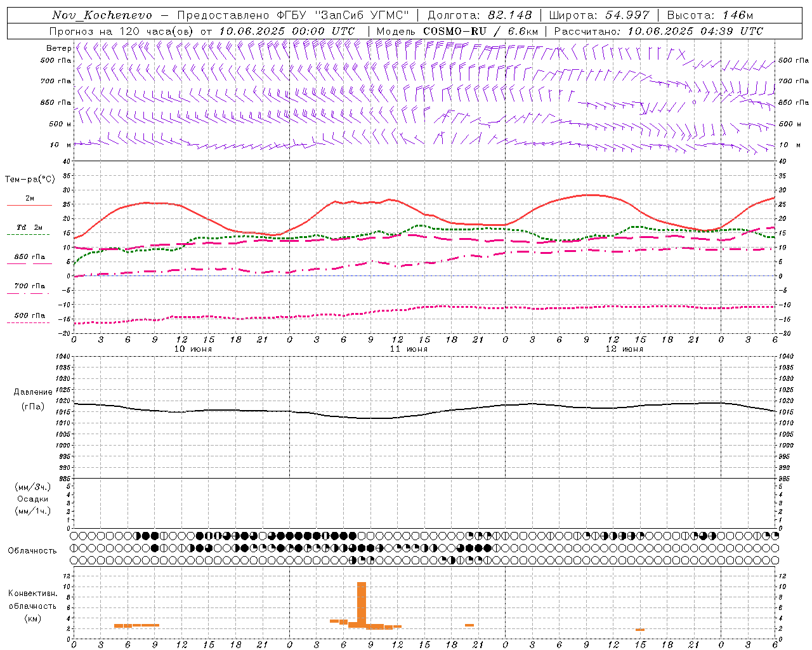Click the "10 июня" date label

pos(193,349)
